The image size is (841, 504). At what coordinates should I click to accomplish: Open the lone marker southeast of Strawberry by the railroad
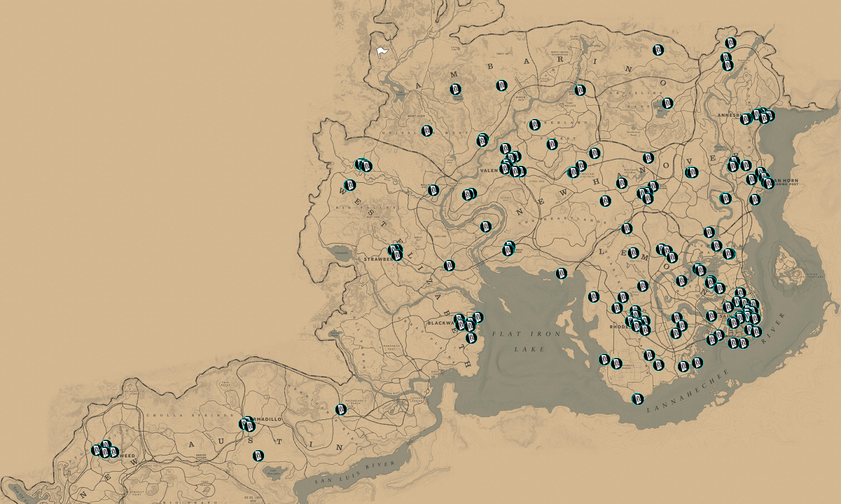(449, 266)
